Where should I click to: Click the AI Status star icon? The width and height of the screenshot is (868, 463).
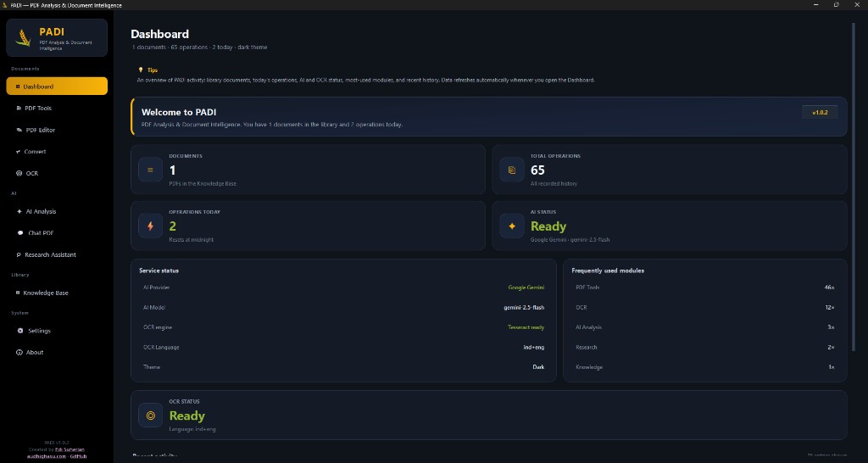pyautogui.click(x=511, y=226)
